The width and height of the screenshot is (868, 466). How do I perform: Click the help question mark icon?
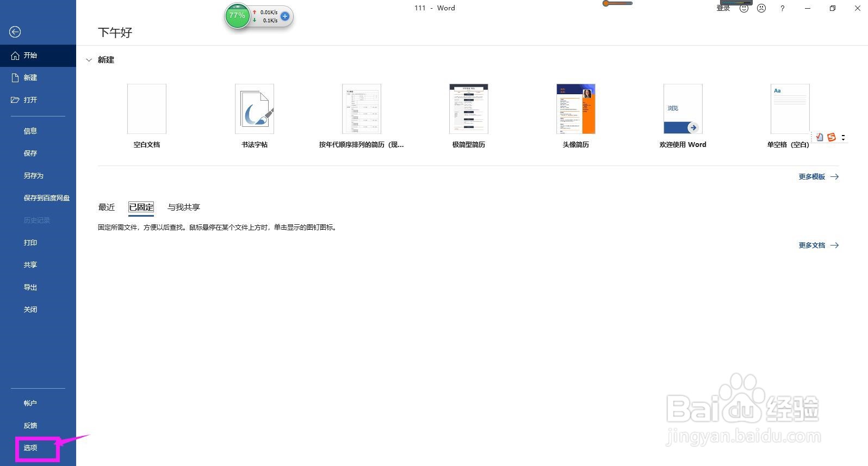[782, 9]
